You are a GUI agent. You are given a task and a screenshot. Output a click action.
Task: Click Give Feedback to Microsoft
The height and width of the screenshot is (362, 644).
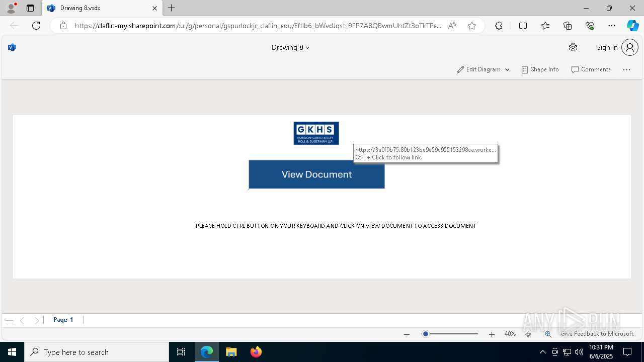pos(597,334)
